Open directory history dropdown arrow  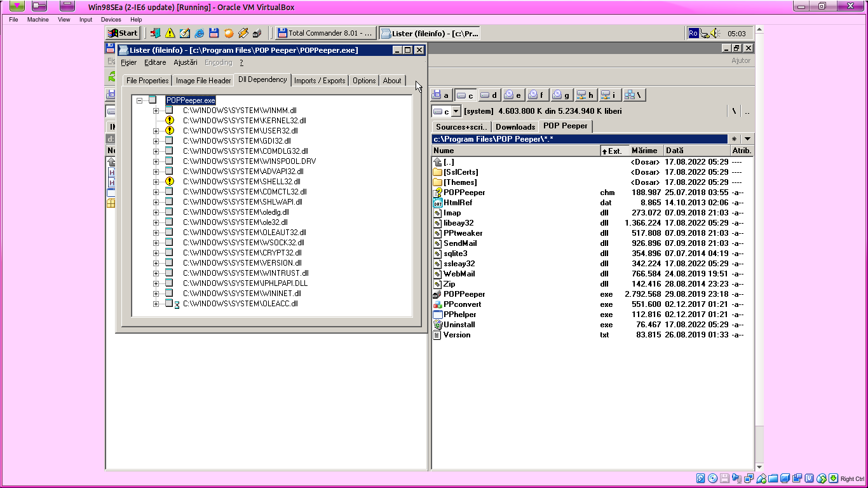click(x=747, y=139)
